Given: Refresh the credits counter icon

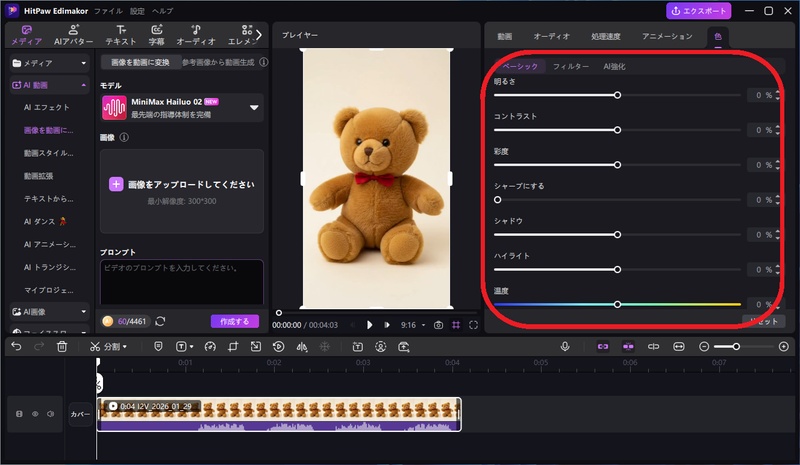Looking at the screenshot, I should pos(160,321).
